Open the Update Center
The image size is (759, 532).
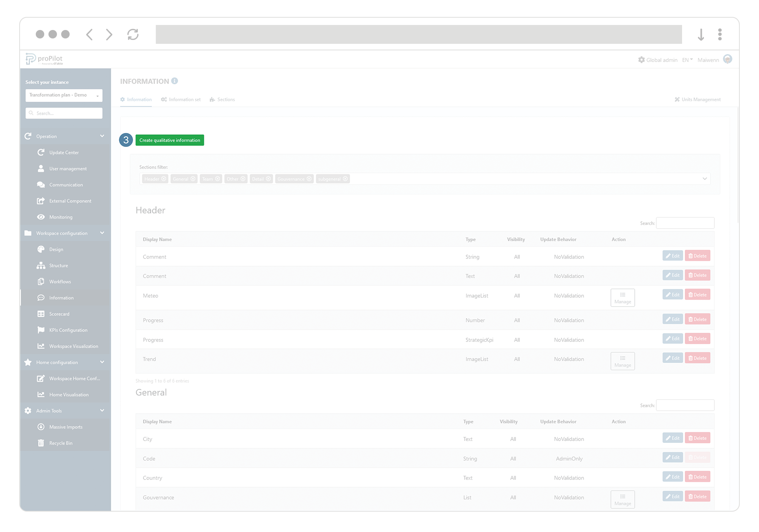pyautogui.click(x=63, y=152)
